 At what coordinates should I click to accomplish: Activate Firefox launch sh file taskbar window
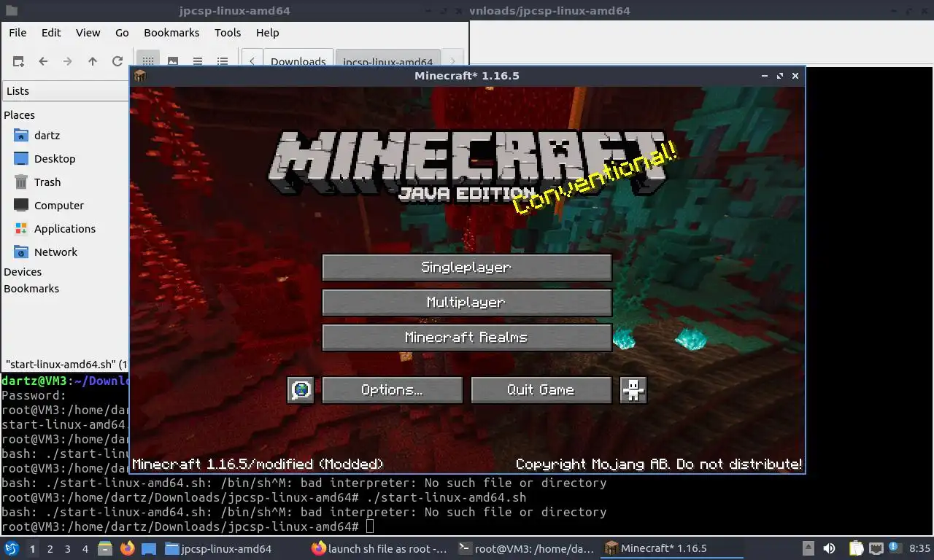pos(379,548)
